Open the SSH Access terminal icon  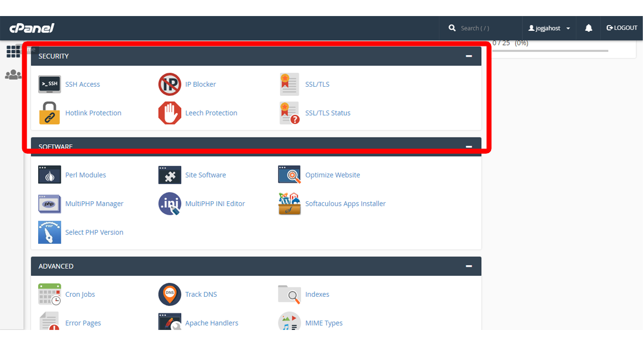[50, 85]
